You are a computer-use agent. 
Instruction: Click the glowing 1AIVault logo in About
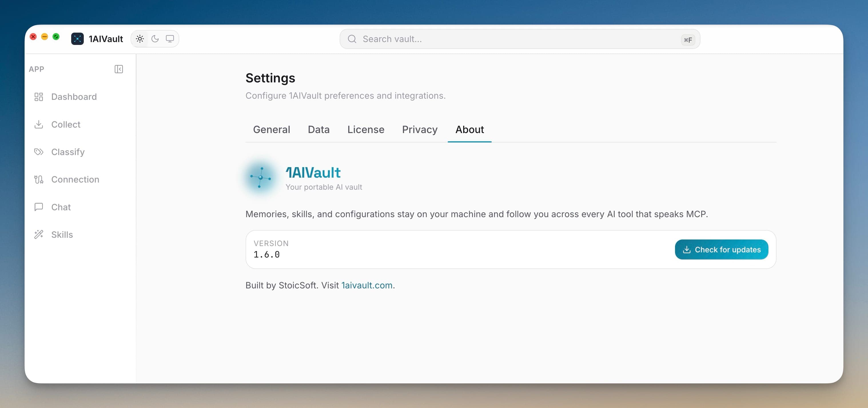260,177
